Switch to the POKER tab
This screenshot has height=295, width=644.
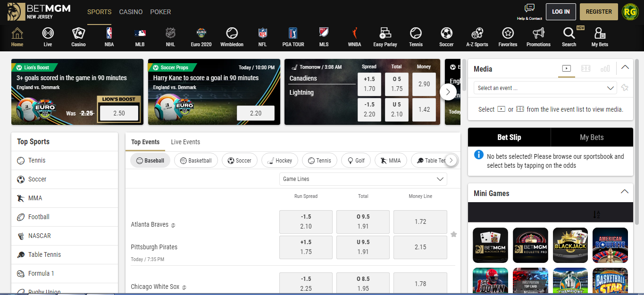pyautogui.click(x=160, y=12)
